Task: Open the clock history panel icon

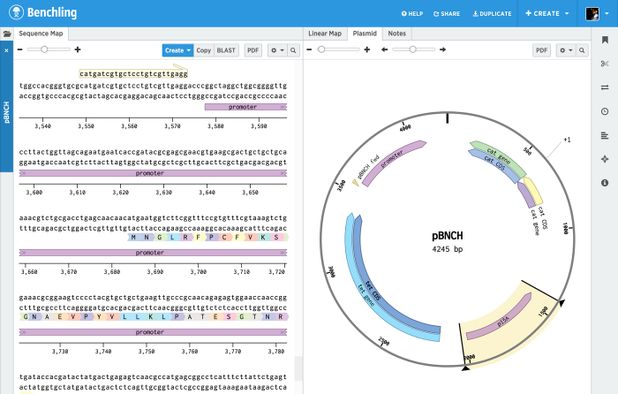Action: tap(605, 112)
